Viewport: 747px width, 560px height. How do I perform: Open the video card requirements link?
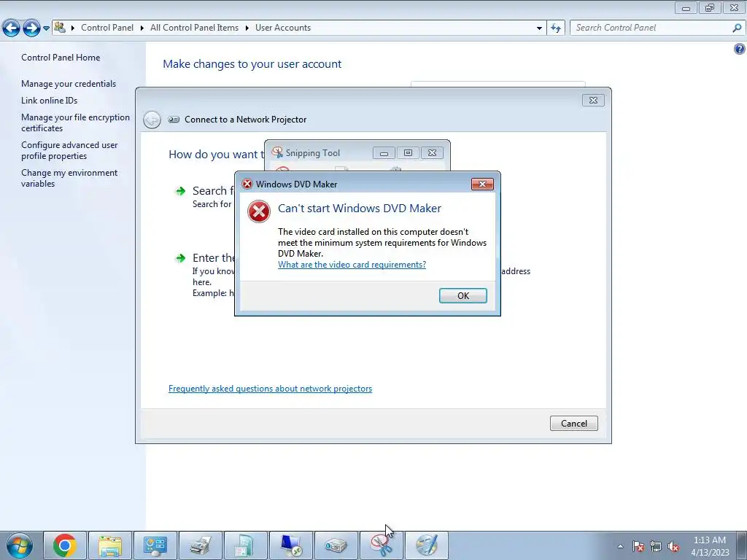pyautogui.click(x=352, y=265)
